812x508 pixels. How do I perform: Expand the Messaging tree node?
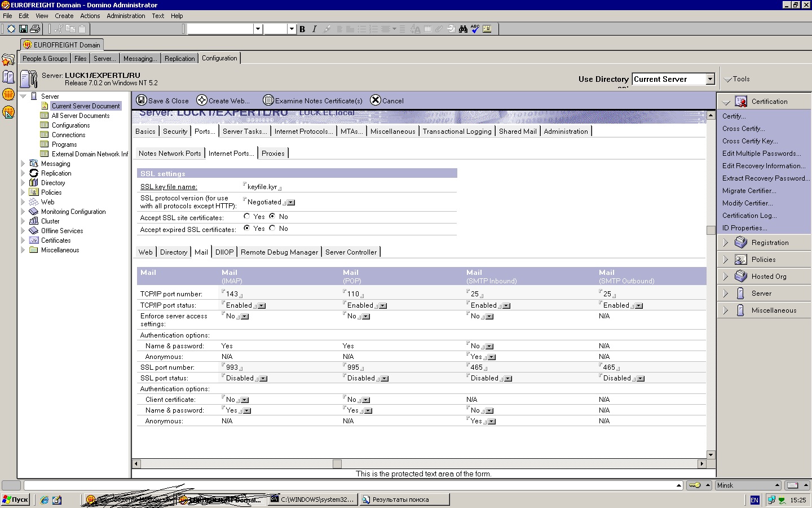(23, 164)
